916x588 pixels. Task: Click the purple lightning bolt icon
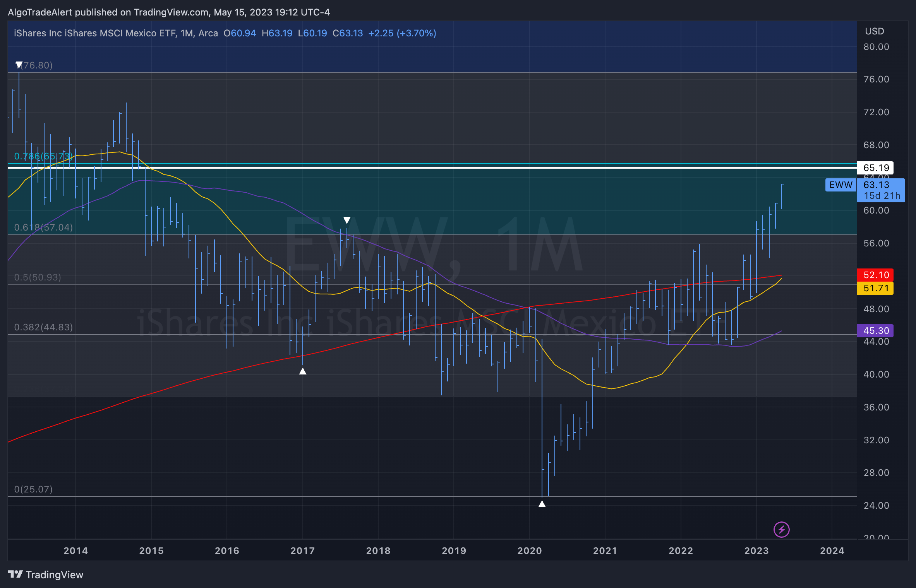(x=781, y=529)
